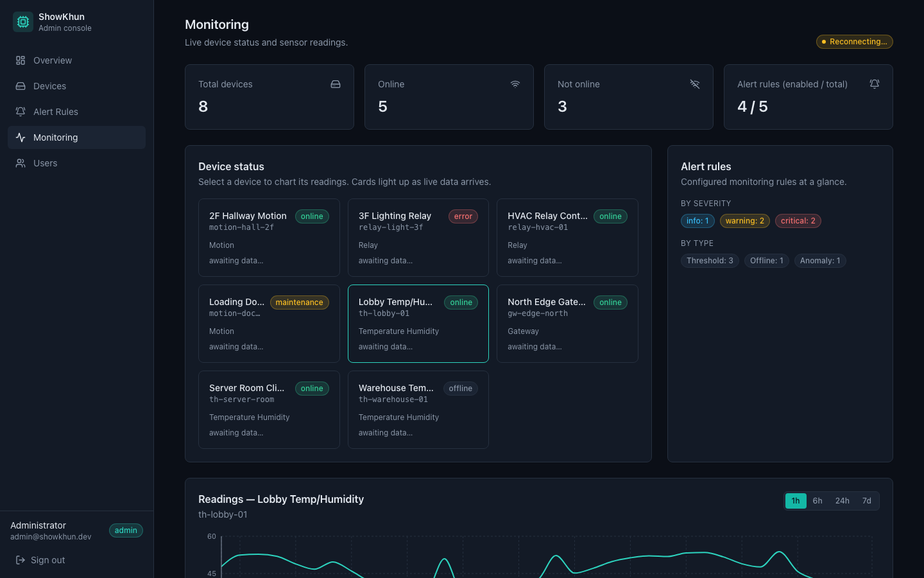Viewport: 924px width, 578px height.
Task: Click the info: 1 severity chip
Action: coord(697,221)
